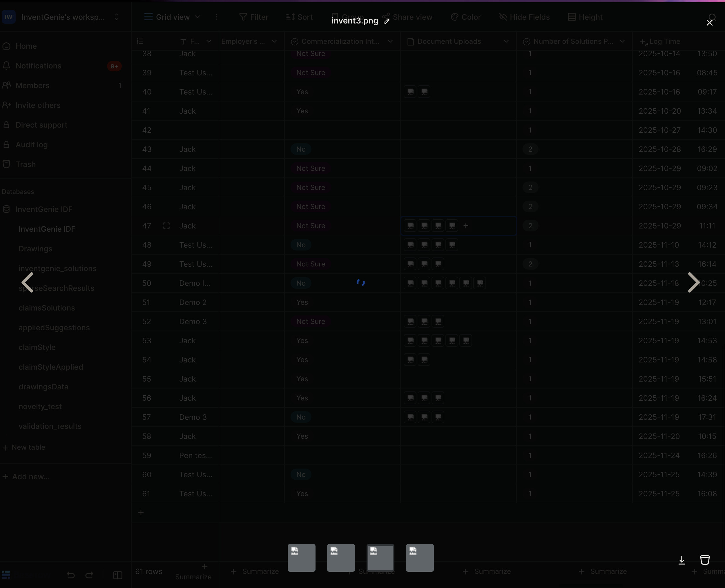This screenshot has height=588, width=725.
Task: Click the rename pencil icon beside invent3.png
Action: point(386,21)
